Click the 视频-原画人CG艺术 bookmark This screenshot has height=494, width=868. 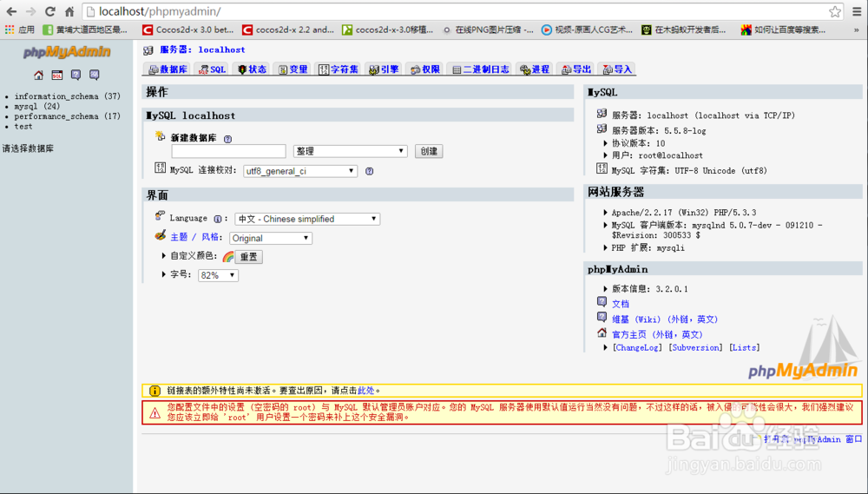588,30
